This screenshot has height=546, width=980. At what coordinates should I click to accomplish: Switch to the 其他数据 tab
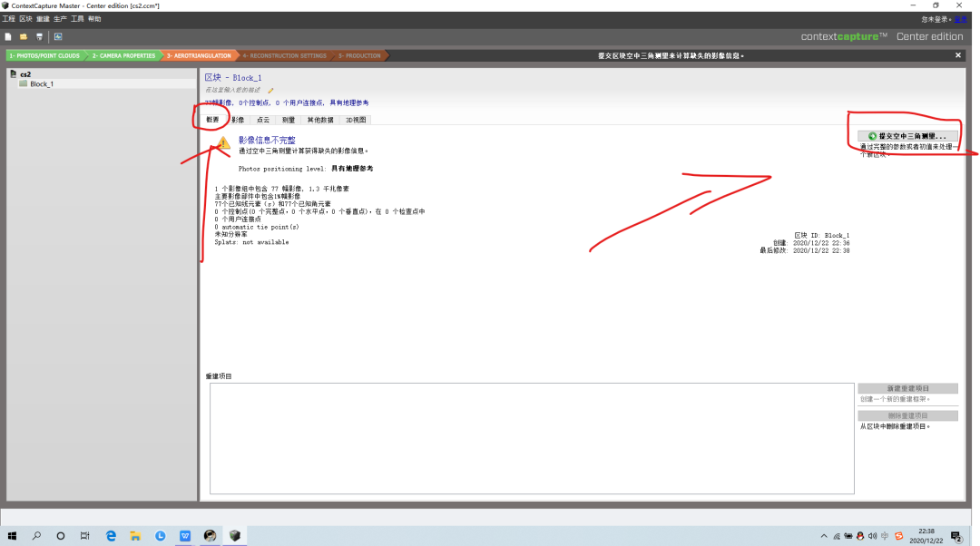tap(320, 120)
